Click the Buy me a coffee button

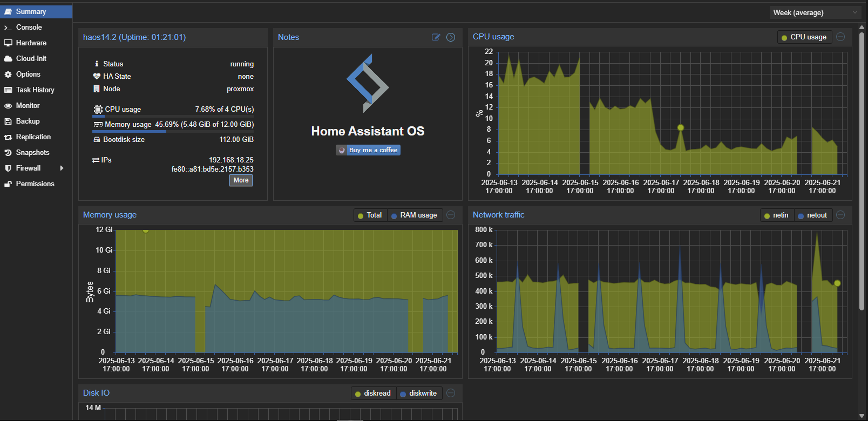coord(368,150)
